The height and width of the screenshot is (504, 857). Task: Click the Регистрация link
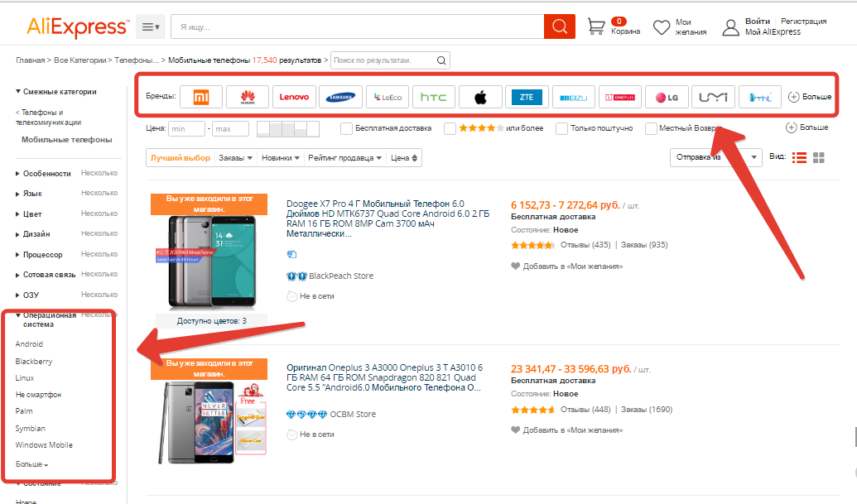point(803,22)
